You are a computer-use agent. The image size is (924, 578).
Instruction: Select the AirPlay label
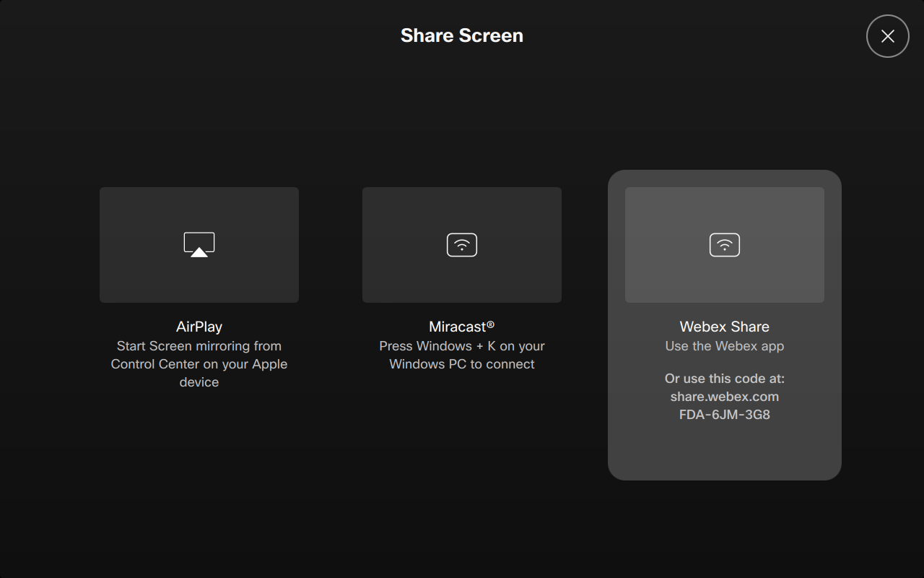tap(199, 327)
